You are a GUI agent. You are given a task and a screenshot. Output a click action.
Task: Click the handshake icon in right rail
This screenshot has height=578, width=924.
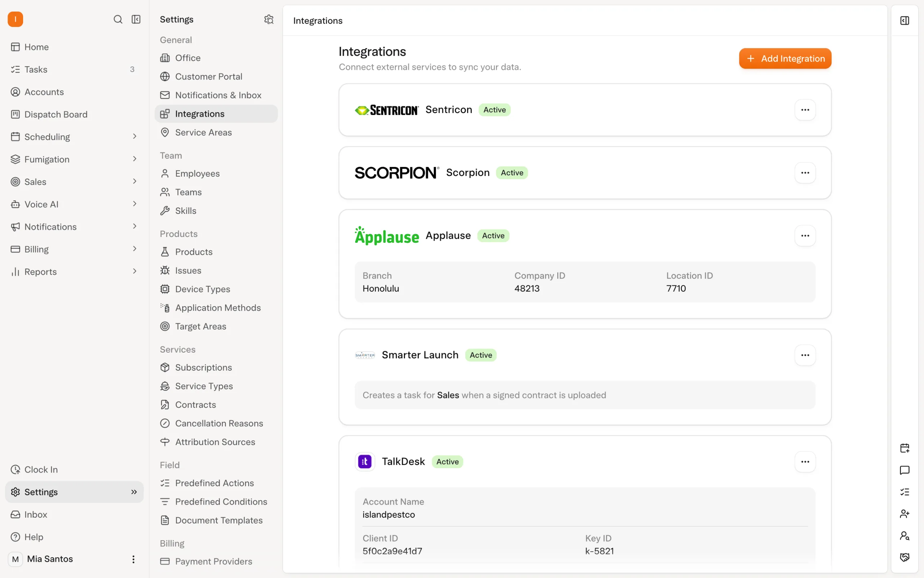(x=905, y=557)
